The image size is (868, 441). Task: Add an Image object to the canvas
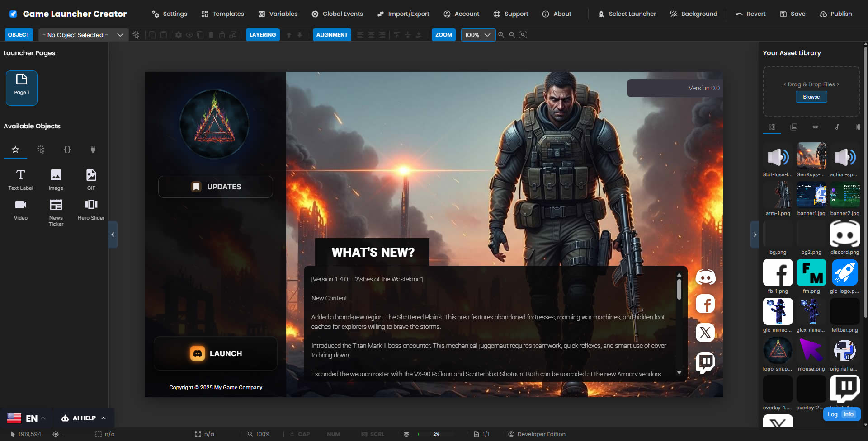coord(56,178)
